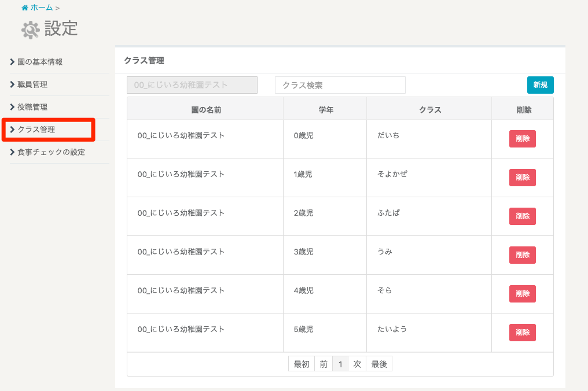Select 役職管理 sidebar item
Screen dimensions: 588x391
point(32,107)
